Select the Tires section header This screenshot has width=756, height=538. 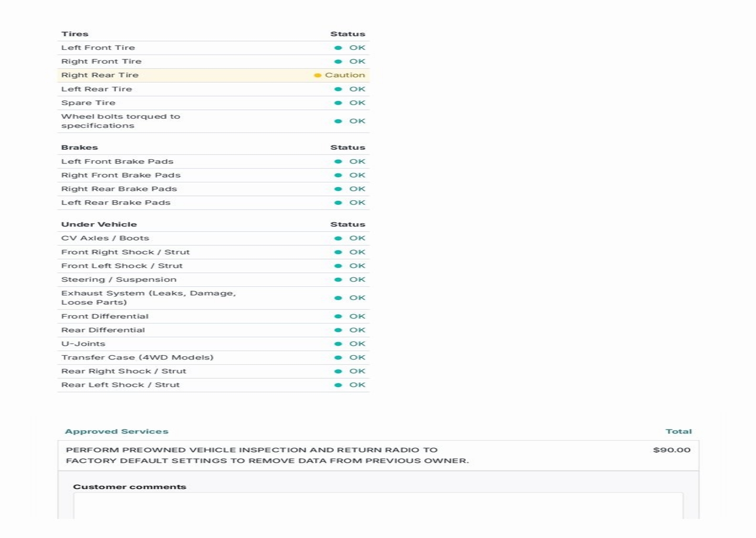point(75,34)
